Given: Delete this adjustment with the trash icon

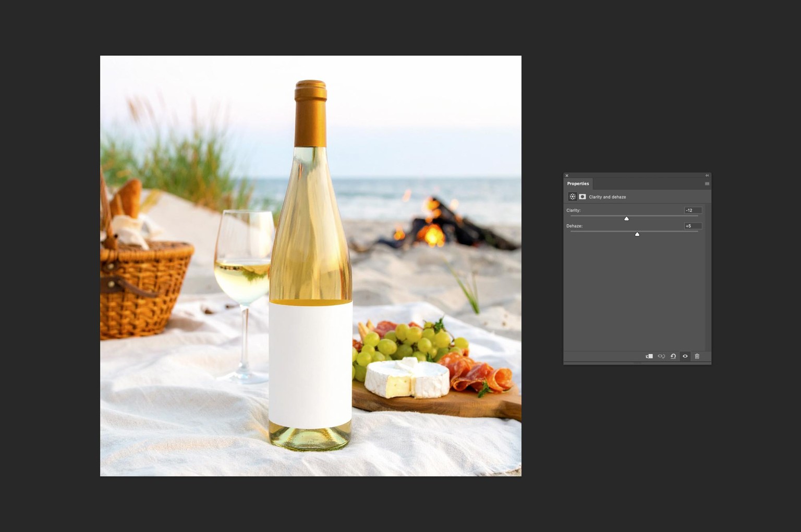Looking at the screenshot, I should tap(697, 356).
